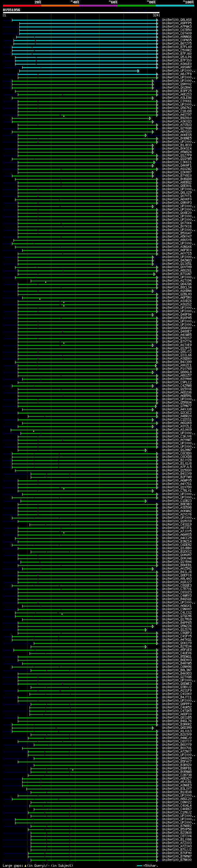The height and width of the screenshot is (868, 197).
Task: Click the label UniRef100_B3PF25
Action: pyautogui.click(x=177, y=91)
